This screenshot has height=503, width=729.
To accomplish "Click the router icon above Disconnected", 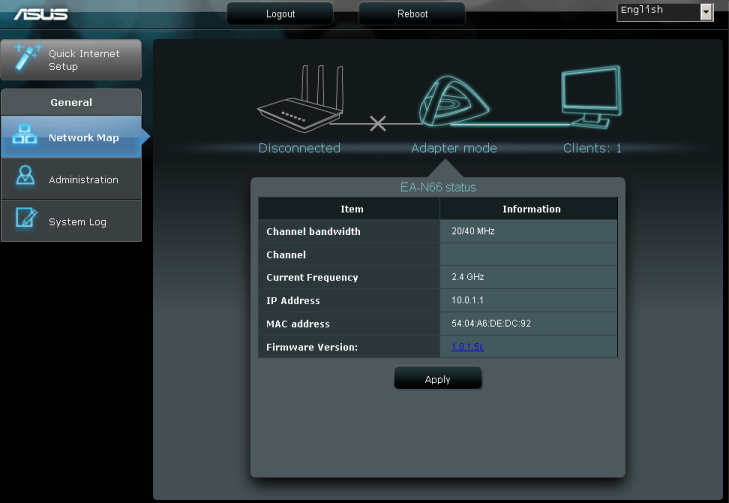I will coord(301,99).
